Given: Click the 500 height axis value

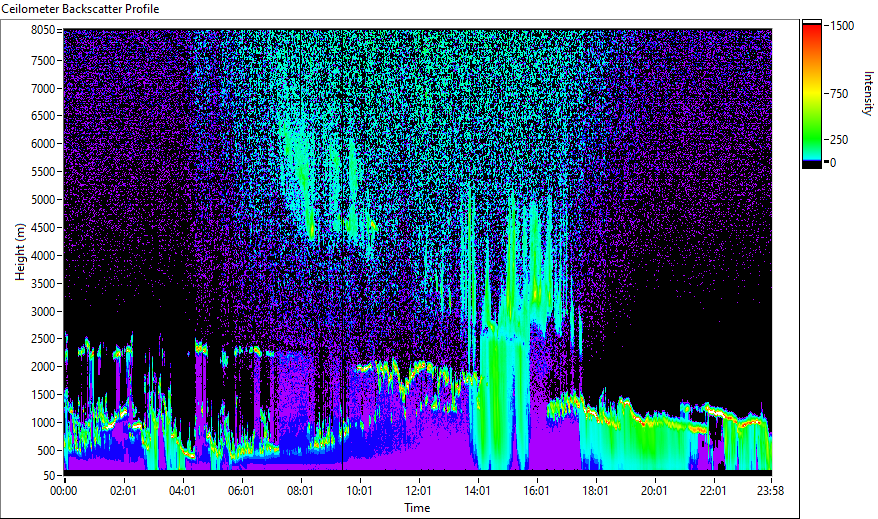Looking at the screenshot, I should point(46,451).
